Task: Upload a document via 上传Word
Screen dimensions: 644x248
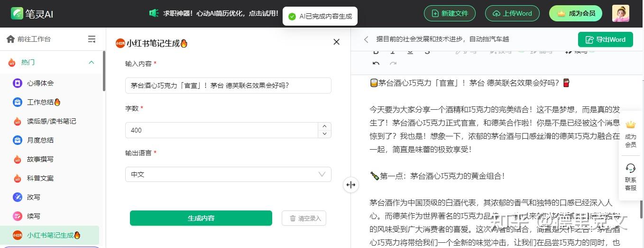Action: pyautogui.click(x=512, y=13)
